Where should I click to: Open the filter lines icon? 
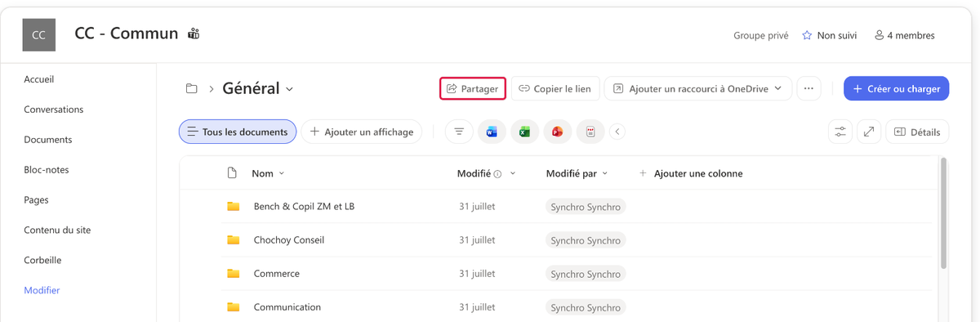coord(459,132)
